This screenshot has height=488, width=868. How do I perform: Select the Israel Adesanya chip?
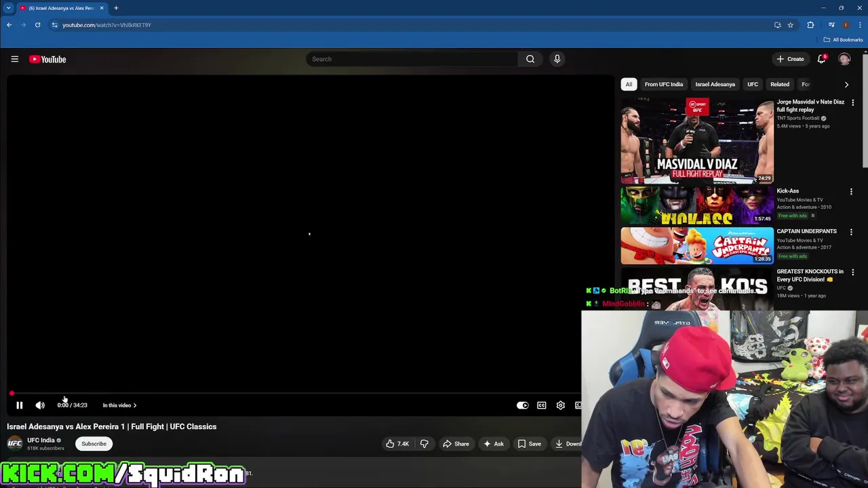coord(715,85)
